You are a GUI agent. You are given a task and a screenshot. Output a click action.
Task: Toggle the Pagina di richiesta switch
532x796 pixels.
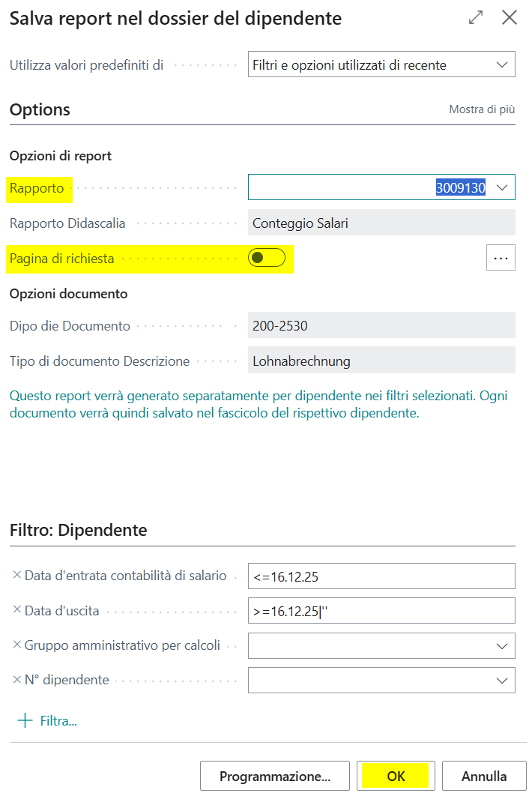coord(267,258)
